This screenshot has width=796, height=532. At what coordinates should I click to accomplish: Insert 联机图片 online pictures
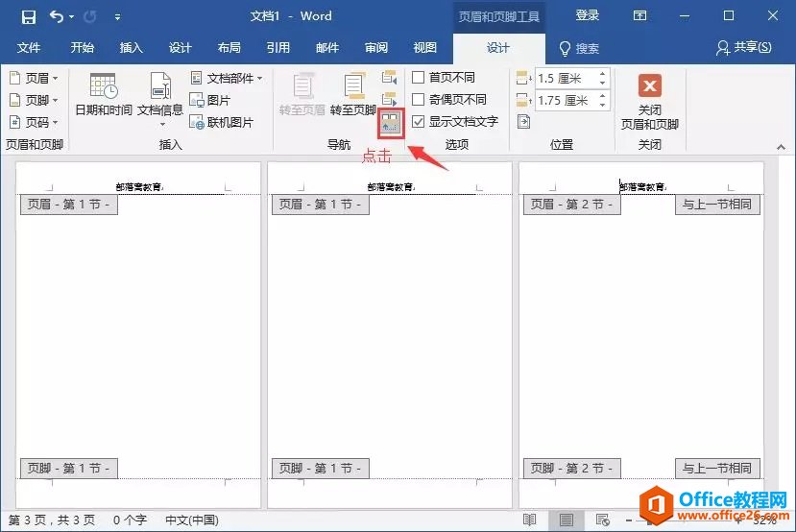click(x=222, y=122)
